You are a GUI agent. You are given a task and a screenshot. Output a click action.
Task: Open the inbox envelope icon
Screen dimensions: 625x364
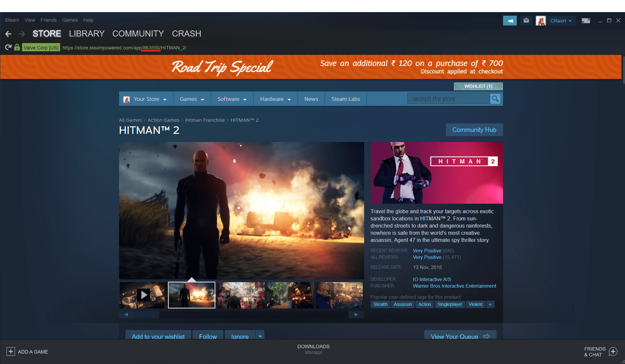[526, 21]
